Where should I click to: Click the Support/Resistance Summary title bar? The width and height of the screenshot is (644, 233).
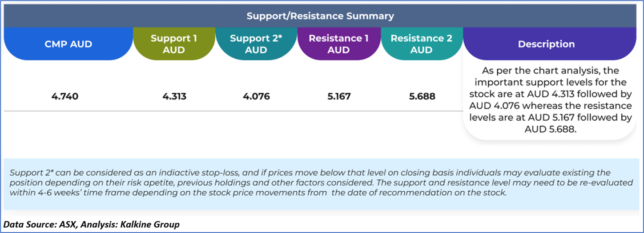point(320,16)
